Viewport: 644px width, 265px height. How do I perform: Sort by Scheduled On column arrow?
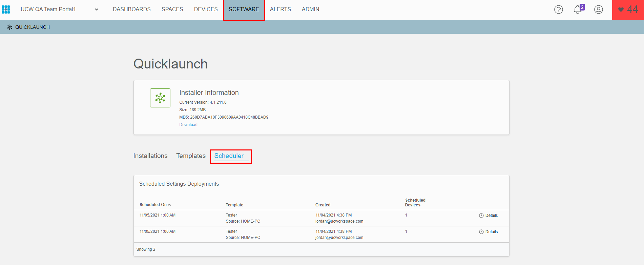point(169,205)
